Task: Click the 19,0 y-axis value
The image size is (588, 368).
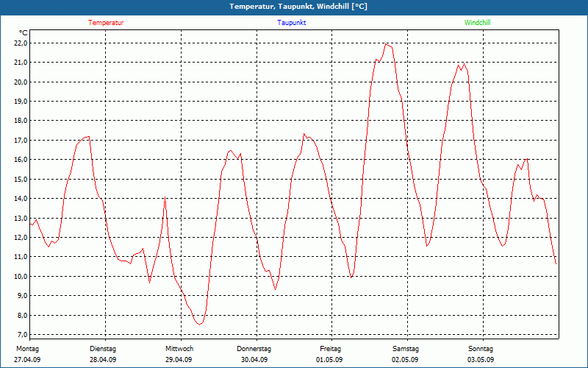Action: (x=21, y=102)
